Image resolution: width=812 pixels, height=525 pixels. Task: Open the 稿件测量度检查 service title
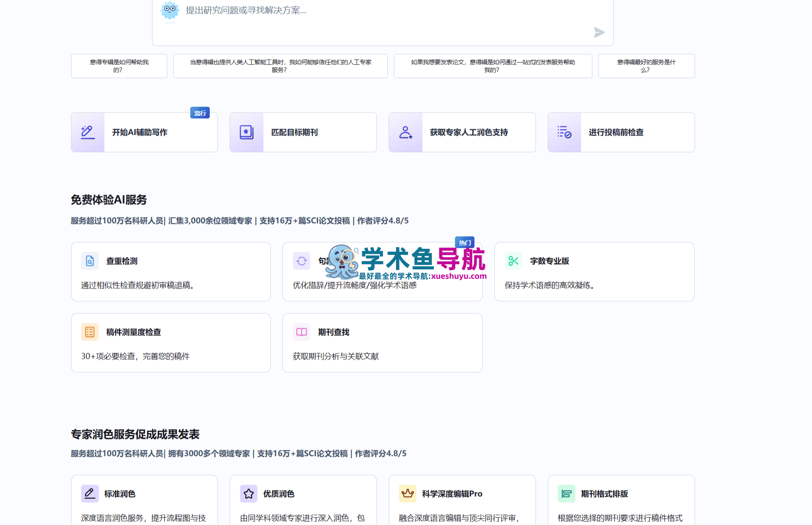(133, 332)
